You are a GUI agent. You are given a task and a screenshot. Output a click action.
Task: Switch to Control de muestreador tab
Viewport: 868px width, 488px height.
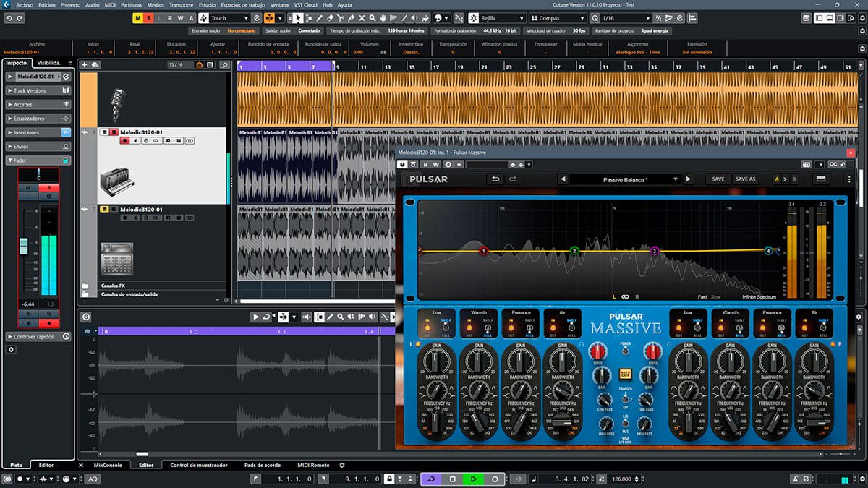[x=199, y=465]
